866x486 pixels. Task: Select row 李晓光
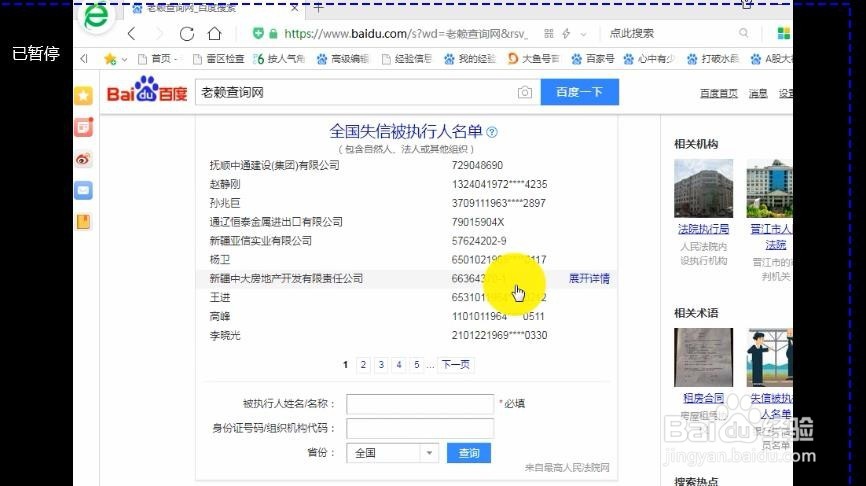[x=406, y=335]
